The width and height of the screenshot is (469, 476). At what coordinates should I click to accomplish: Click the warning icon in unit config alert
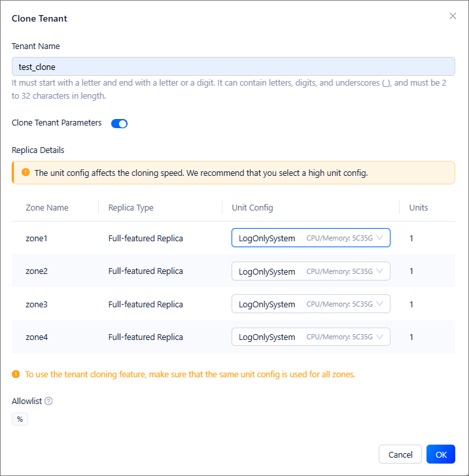(26, 173)
